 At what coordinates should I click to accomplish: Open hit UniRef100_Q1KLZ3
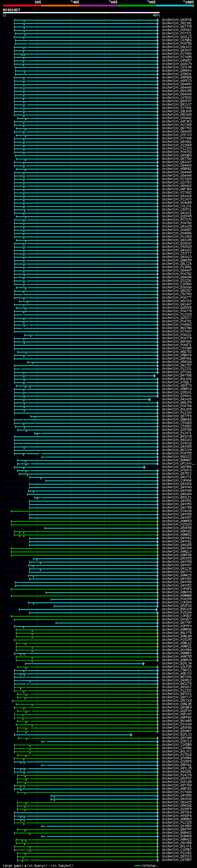tap(177, 37)
